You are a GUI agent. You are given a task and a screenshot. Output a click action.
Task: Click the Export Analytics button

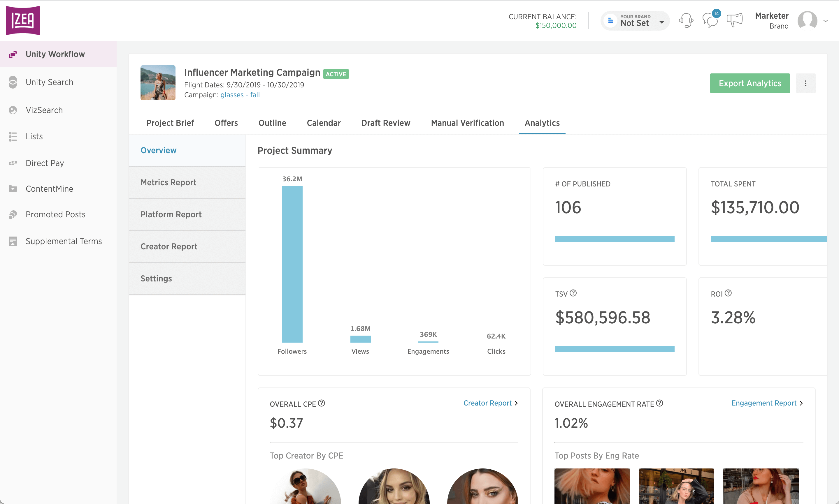[x=750, y=83]
